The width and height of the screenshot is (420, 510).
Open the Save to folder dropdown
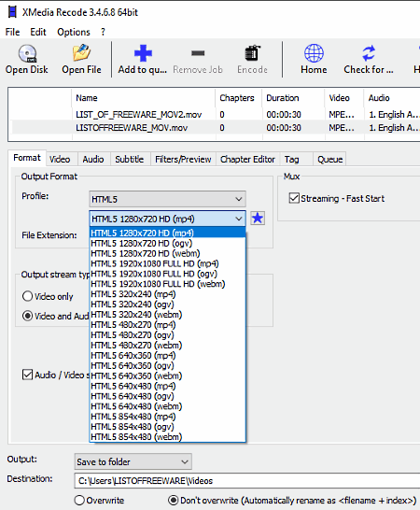click(x=133, y=461)
